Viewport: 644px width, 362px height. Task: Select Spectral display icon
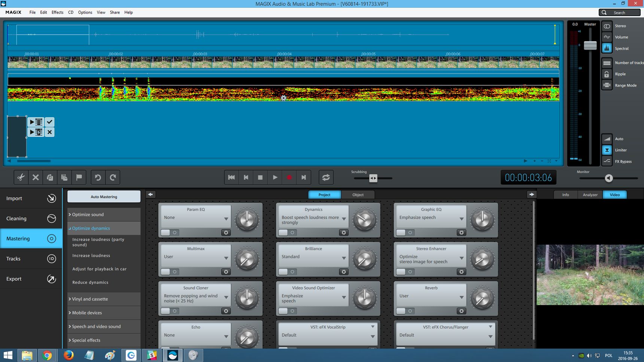(x=607, y=48)
